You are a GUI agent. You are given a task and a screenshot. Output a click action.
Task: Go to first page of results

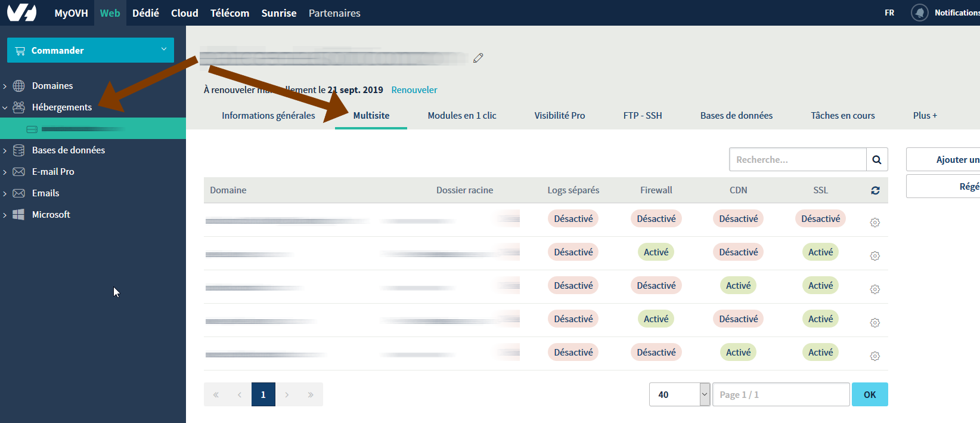tap(216, 394)
